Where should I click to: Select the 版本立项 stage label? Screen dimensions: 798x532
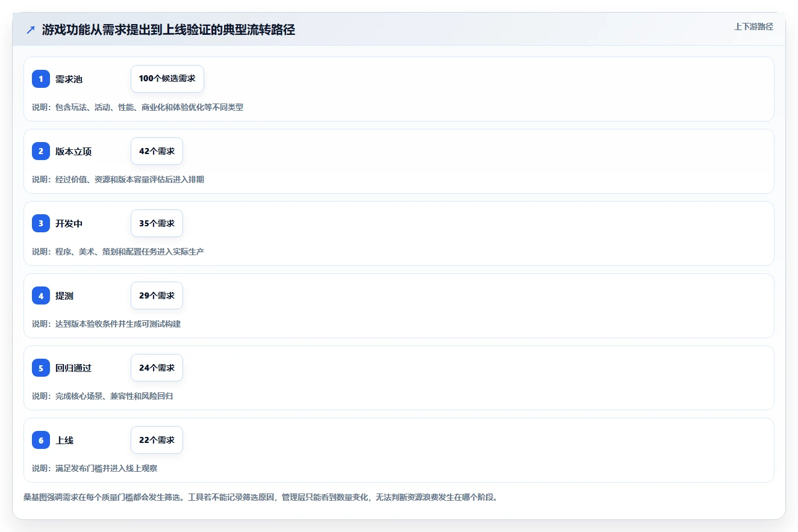[x=73, y=152]
